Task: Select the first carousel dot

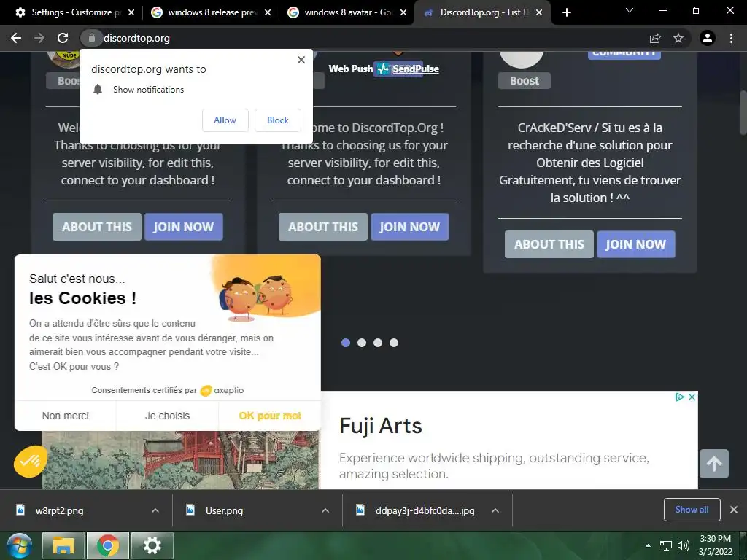Action: point(346,343)
